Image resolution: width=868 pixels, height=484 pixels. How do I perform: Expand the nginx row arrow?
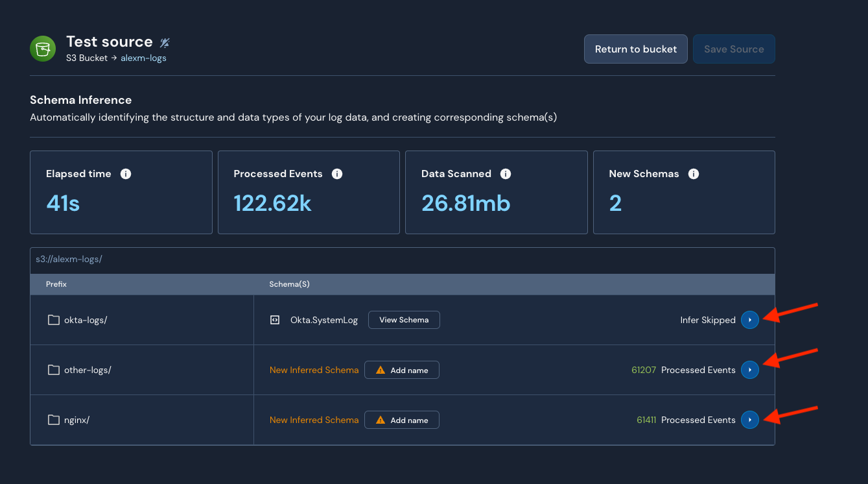749,420
